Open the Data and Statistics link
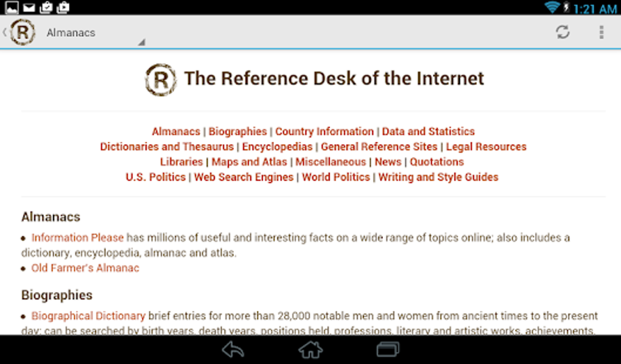Viewport: 621px width, 364px height. pyautogui.click(x=428, y=131)
